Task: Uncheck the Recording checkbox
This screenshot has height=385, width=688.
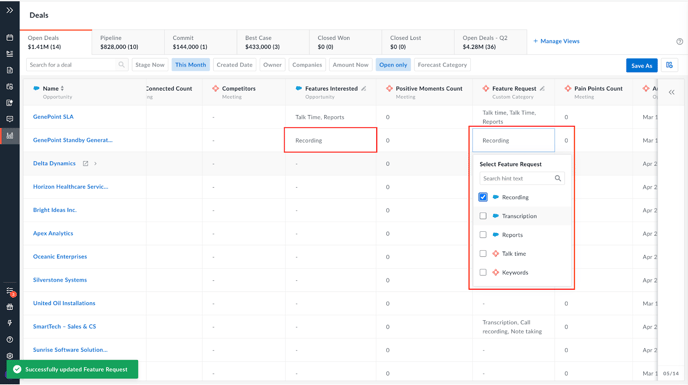Action: pos(483,197)
